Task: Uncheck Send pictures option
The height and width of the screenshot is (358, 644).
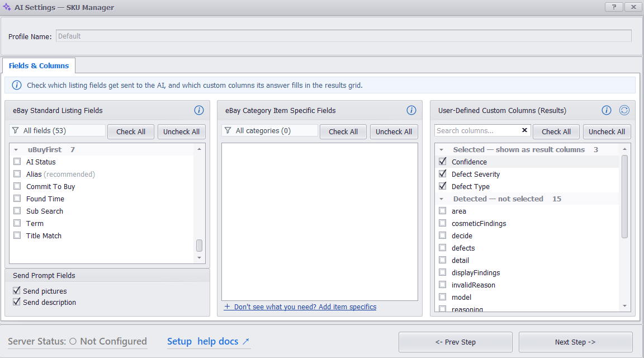Action: (x=17, y=290)
